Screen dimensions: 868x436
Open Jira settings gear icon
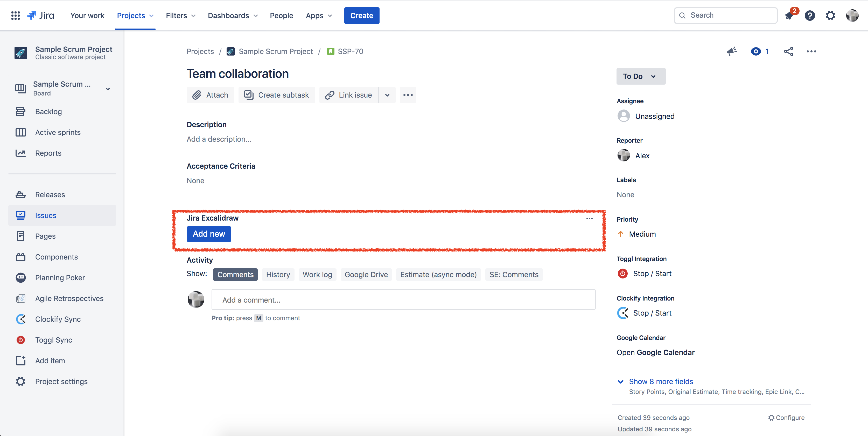[x=830, y=16]
